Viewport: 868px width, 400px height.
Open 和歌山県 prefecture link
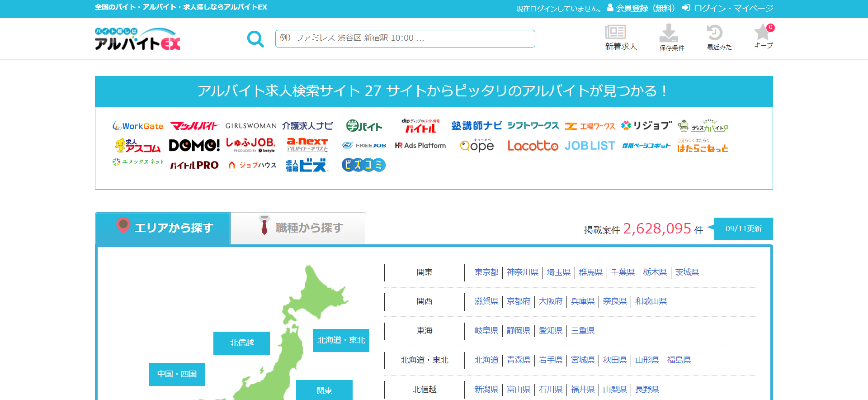[x=651, y=301]
